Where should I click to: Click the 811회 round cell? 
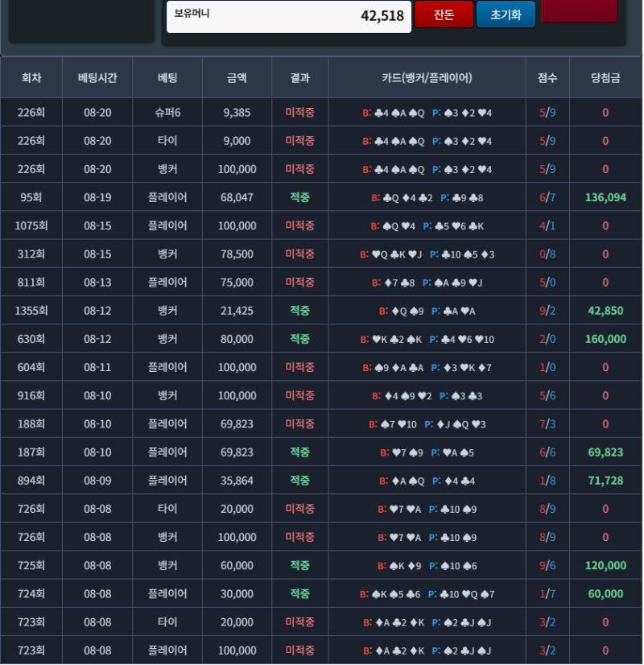(31, 283)
